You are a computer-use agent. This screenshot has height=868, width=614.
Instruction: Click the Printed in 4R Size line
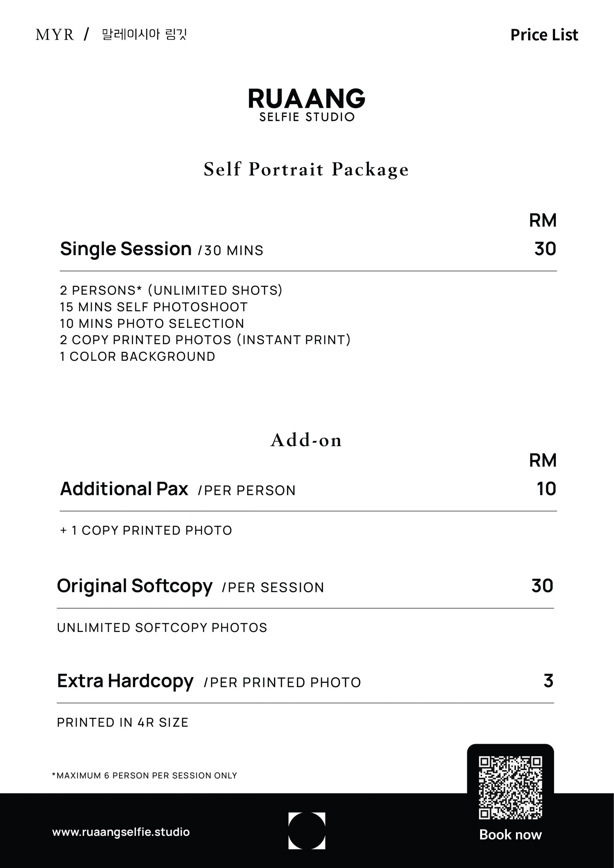tap(122, 723)
